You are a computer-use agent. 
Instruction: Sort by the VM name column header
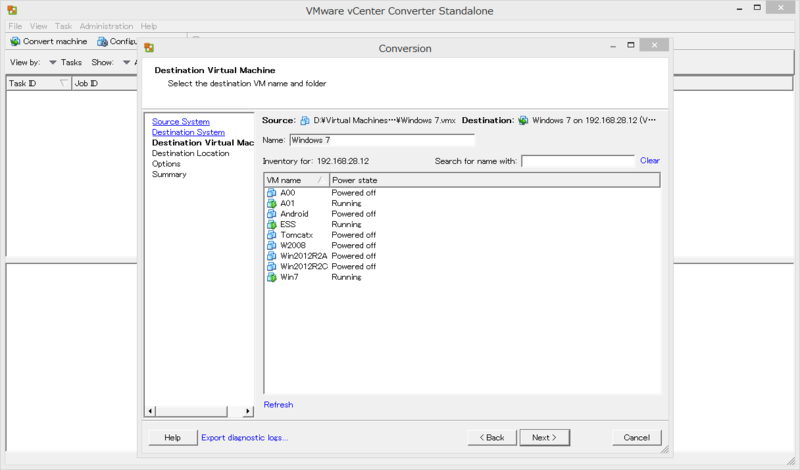[x=296, y=180]
